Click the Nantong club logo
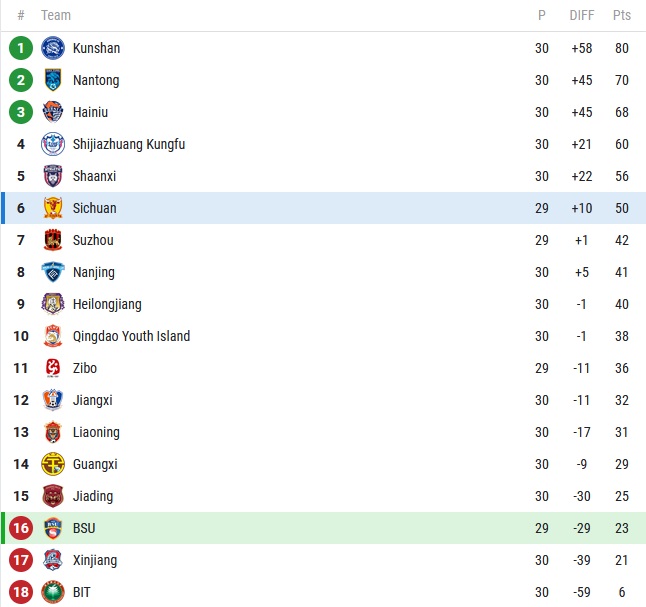Screen dimensions: 646x607 tap(53, 80)
